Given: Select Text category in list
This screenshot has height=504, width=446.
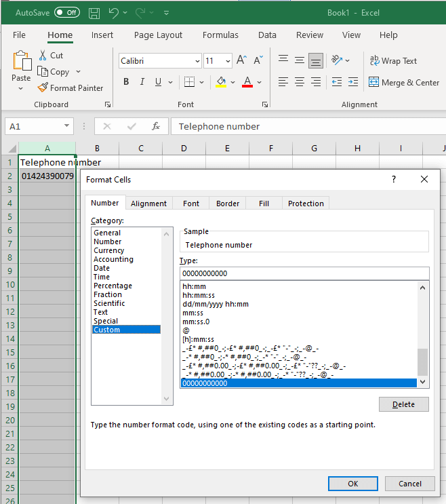Looking at the screenshot, I should point(100,312).
